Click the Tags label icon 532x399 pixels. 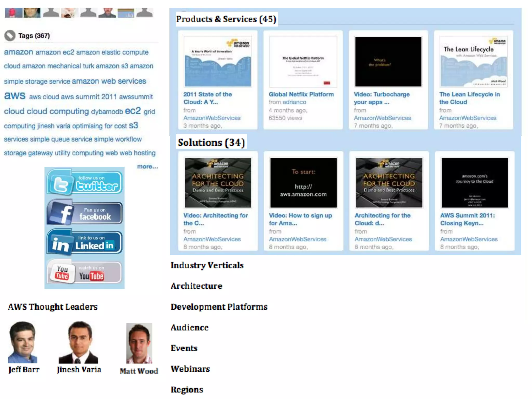pos(10,36)
